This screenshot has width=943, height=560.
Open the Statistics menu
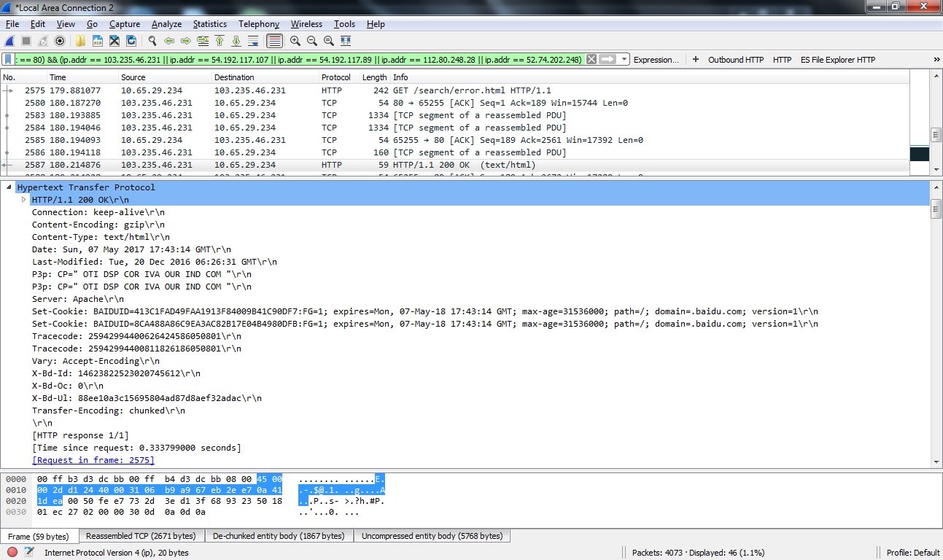click(209, 24)
